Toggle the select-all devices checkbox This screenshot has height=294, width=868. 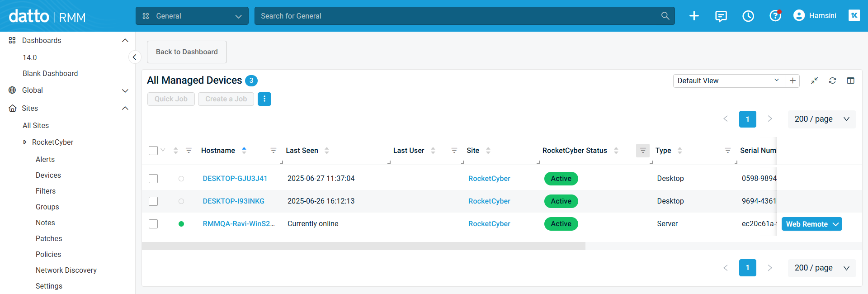pos(153,151)
